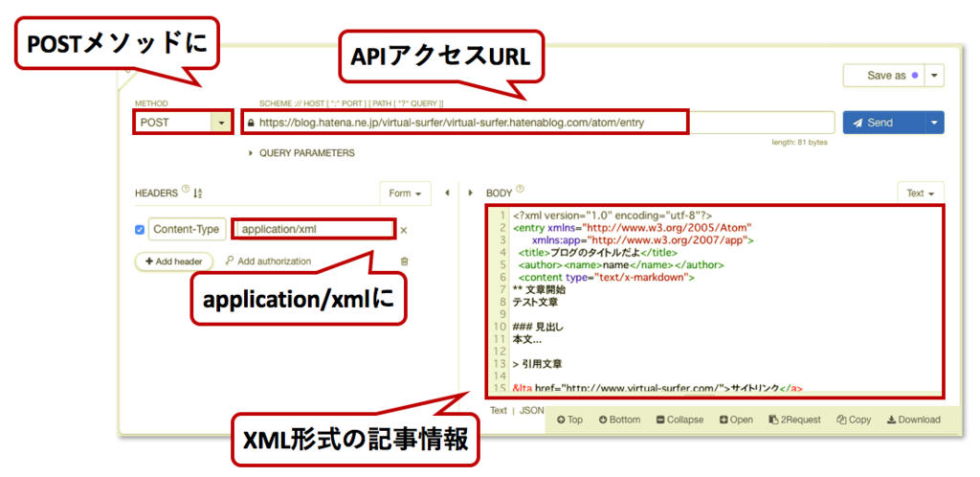Image resolution: width=980 pixels, height=477 pixels.
Task: Click the Open expand button
Action: (736, 420)
